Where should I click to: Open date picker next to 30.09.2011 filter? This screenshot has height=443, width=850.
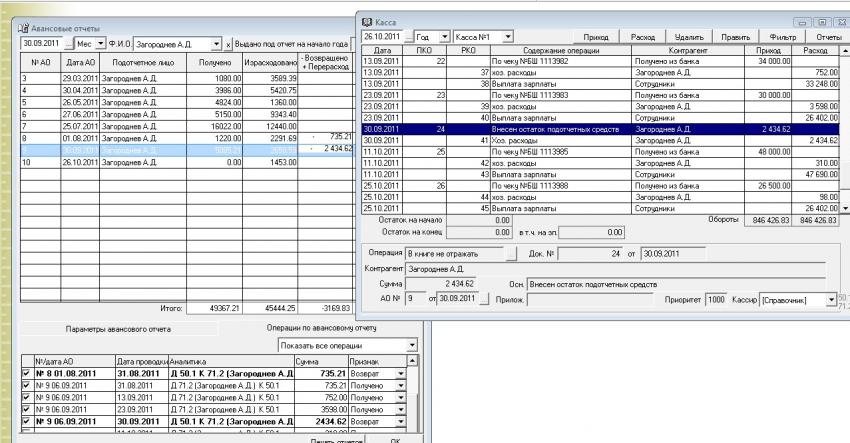click(x=67, y=46)
